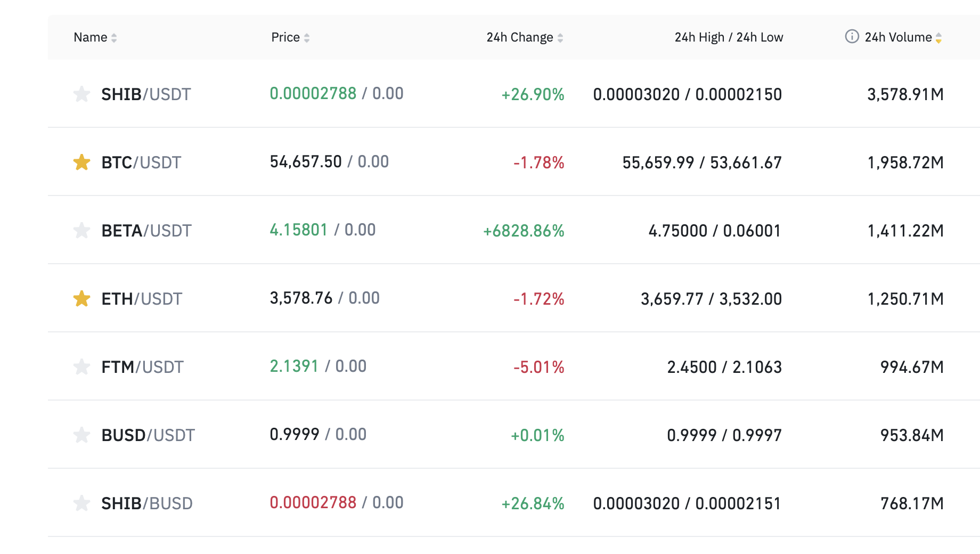Click FTM/USDT price 2.1391
The height and width of the screenshot is (554, 980).
(294, 366)
